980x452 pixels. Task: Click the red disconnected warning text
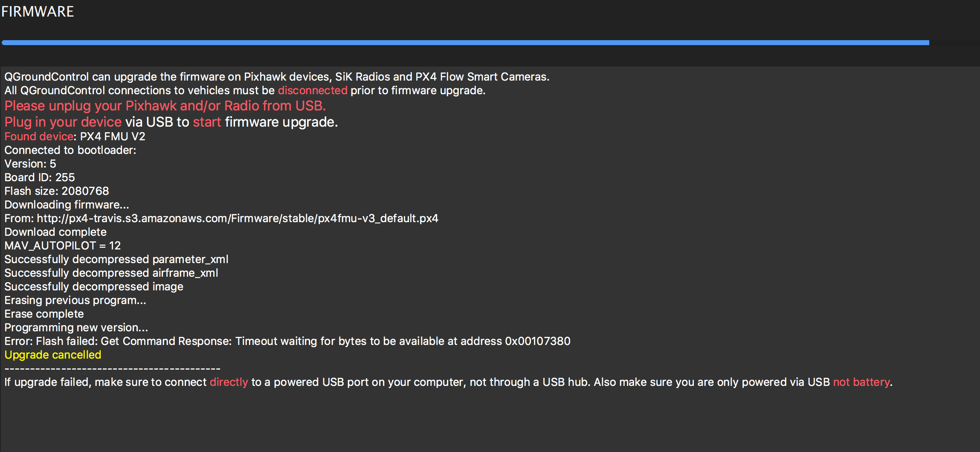312,90
